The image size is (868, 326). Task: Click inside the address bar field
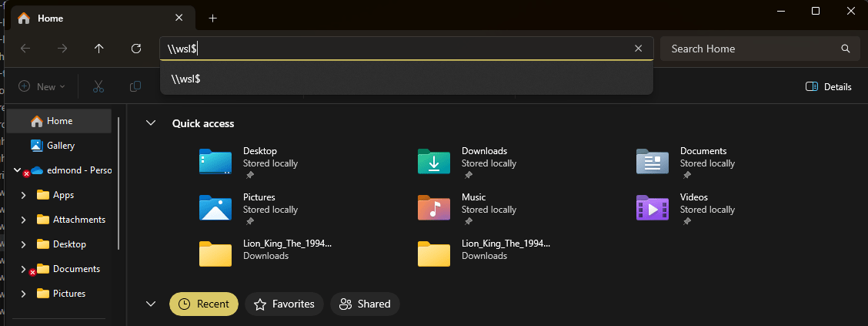pyautogui.click(x=406, y=49)
